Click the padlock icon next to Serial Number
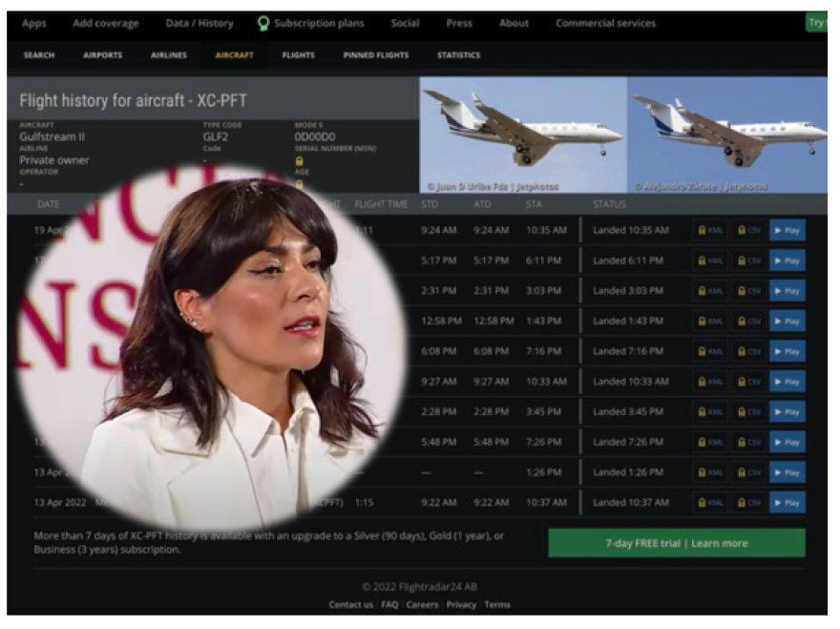This screenshot has width=840, height=629. coord(298,162)
